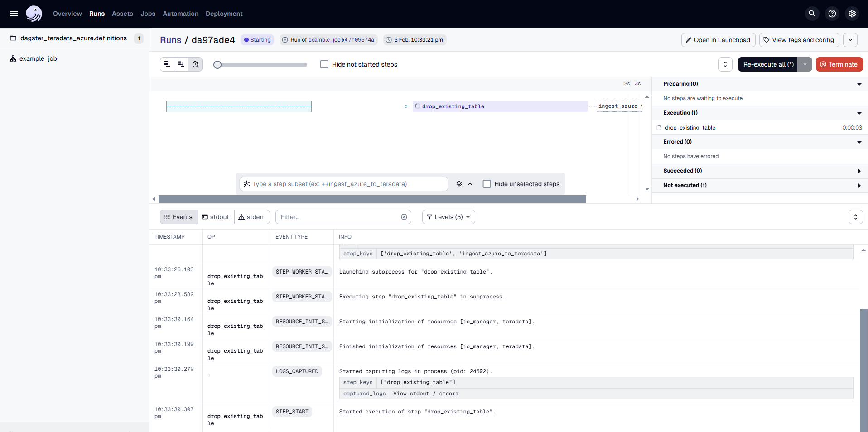Open the hamburger navigation menu

tap(14, 14)
